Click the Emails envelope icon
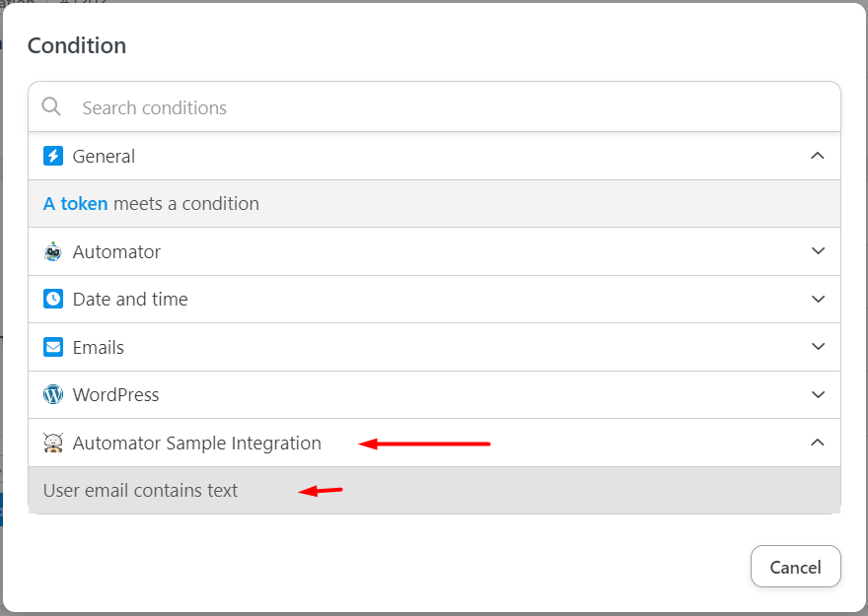Image resolution: width=868 pixels, height=616 pixels. click(53, 347)
